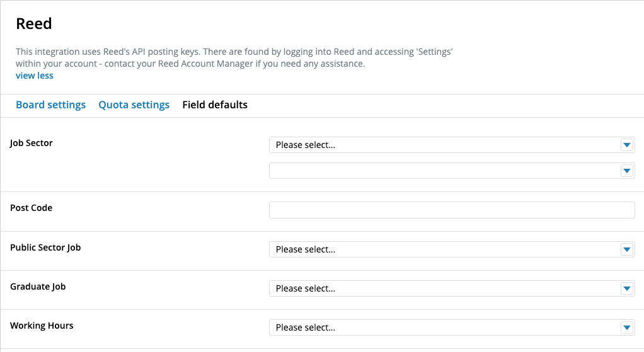The image size is (644, 352).
Task: Open the first Job Sector 'Please select...' field
Action: [452, 145]
